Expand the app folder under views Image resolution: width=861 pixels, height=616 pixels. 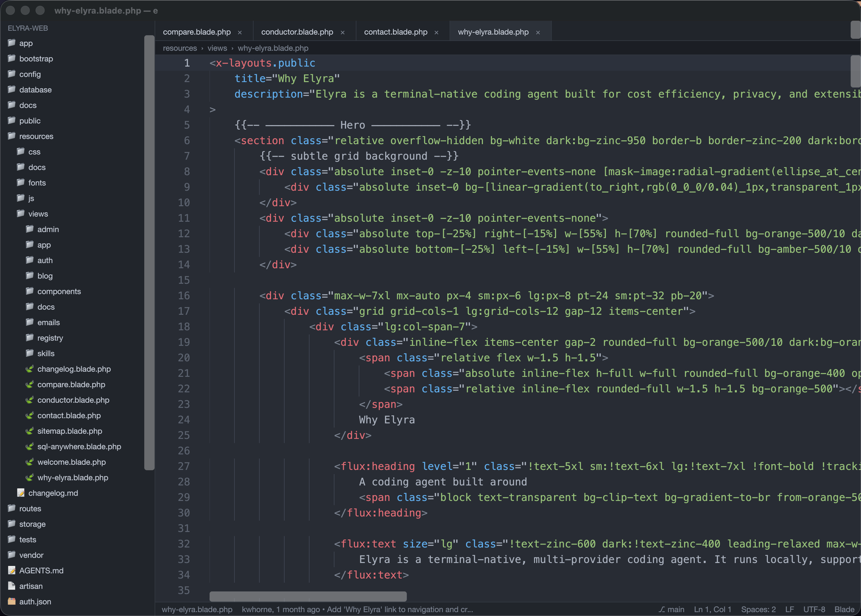point(44,245)
